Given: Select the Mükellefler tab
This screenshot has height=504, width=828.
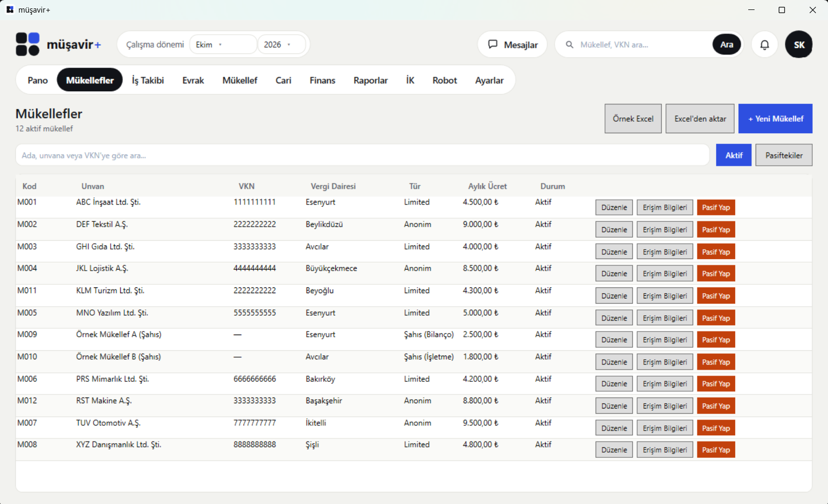Looking at the screenshot, I should [x=90, y=80].
